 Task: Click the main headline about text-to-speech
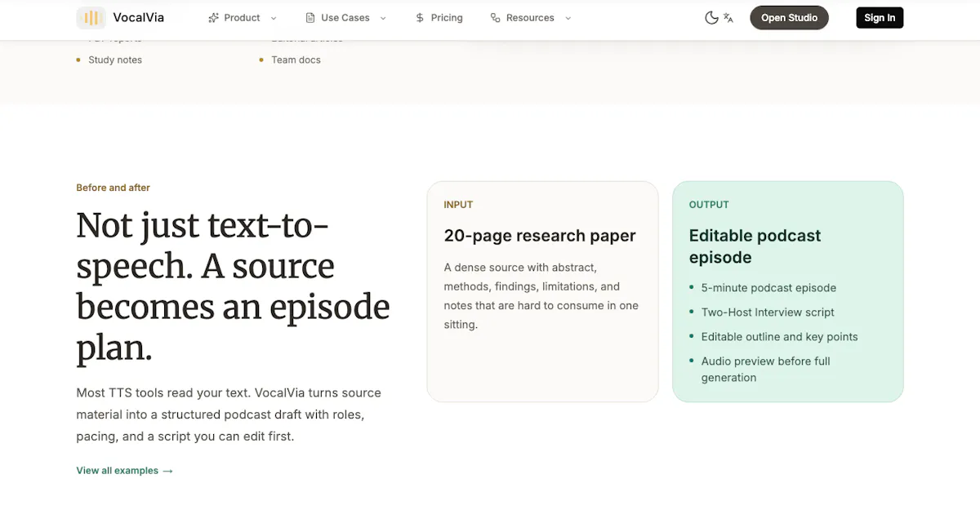(x=233, y=287)
